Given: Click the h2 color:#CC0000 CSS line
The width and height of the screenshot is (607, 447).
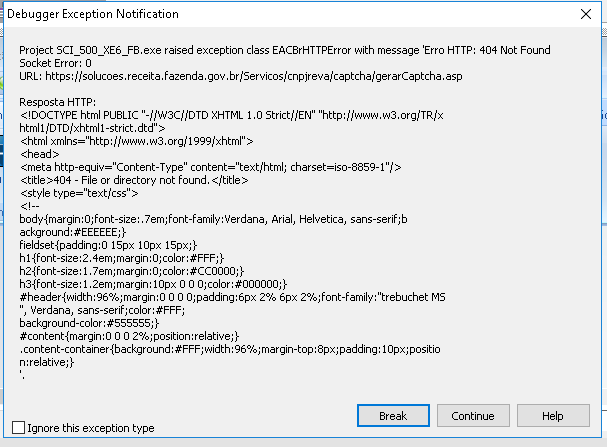Looking at the screenshot, I should pyautogui.click(x=132, y=271).
